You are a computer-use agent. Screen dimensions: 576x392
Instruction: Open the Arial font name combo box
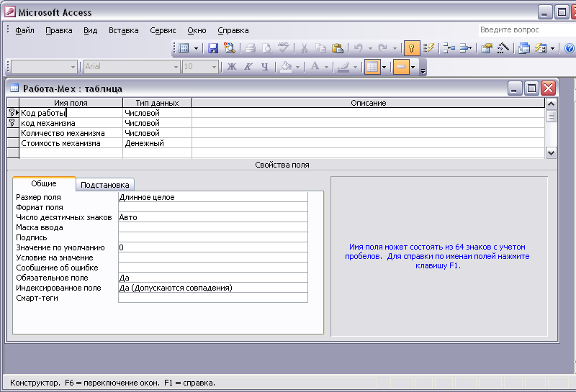pos(132,67)
